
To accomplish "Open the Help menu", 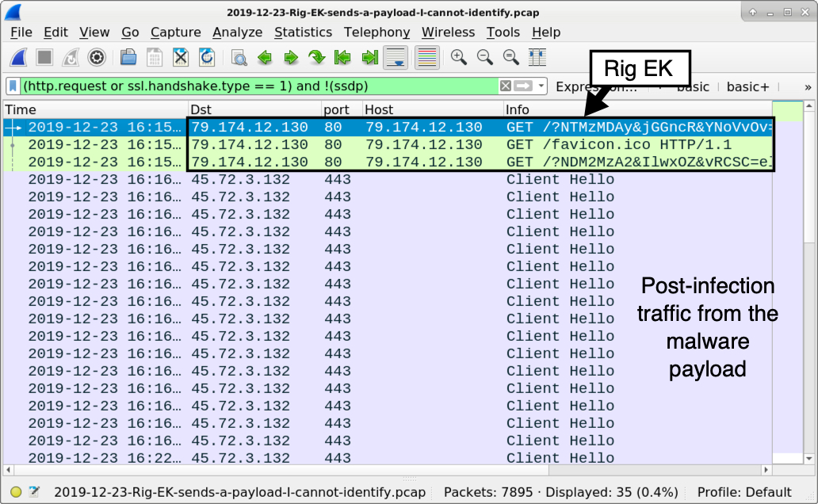I will (x=545, y=32).
